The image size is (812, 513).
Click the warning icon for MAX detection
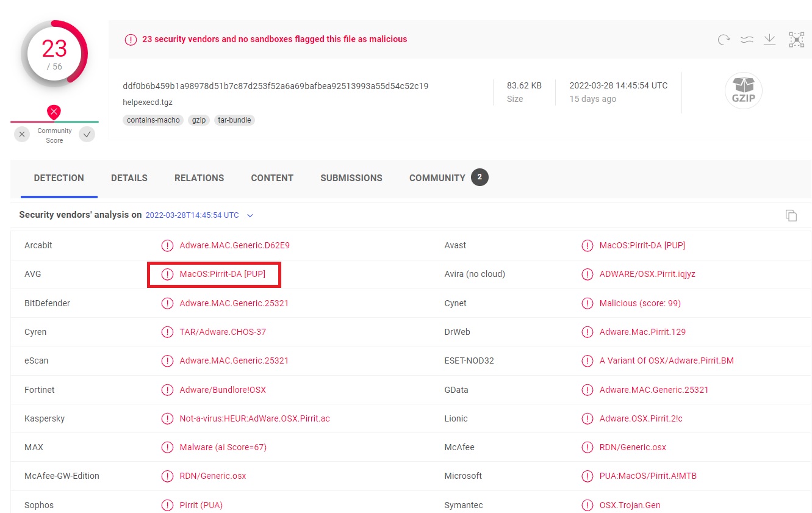click(167, 447)
